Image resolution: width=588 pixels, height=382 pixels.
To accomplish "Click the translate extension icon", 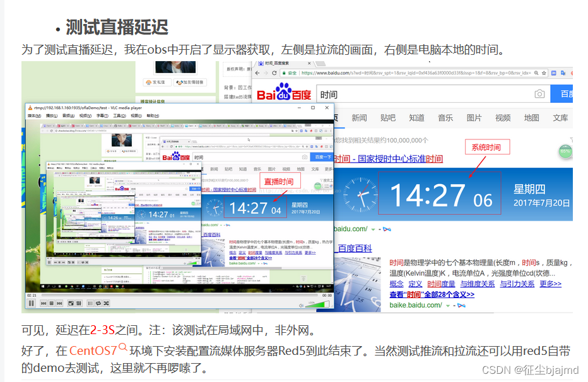I will [563, 73].
